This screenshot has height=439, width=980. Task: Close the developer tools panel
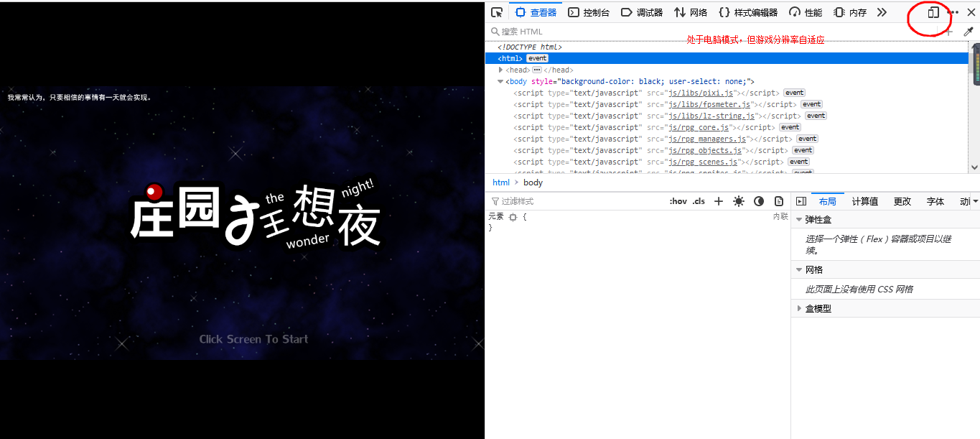971,12
